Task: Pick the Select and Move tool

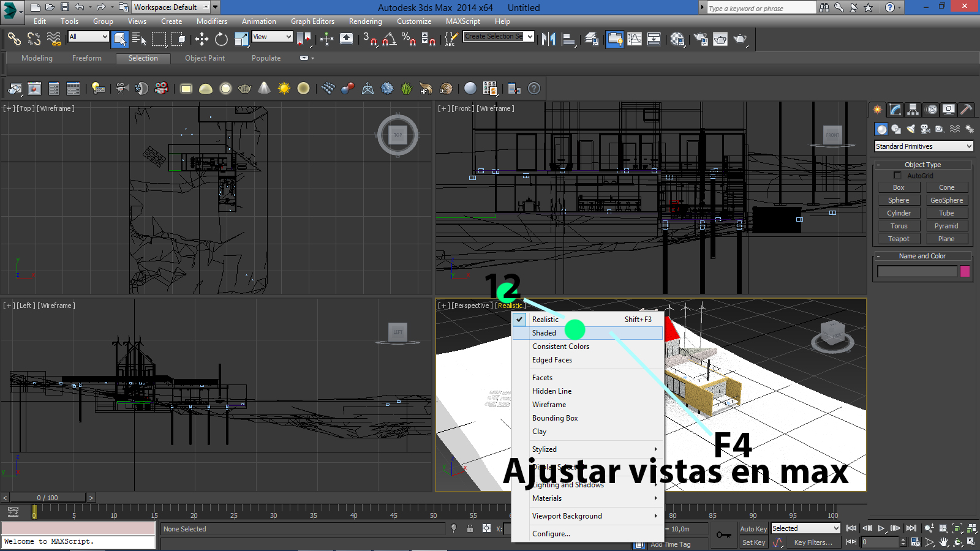Action: [202, 39]
